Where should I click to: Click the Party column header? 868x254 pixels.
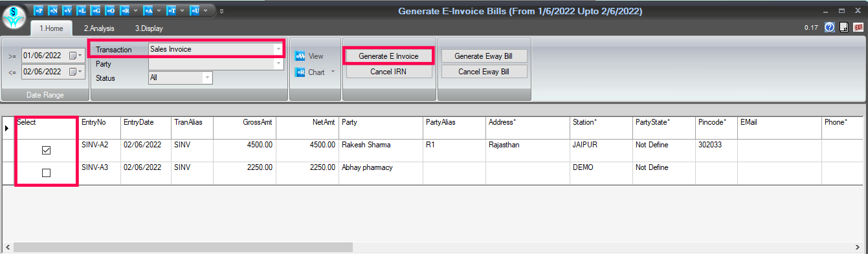[x=381, y=127]
